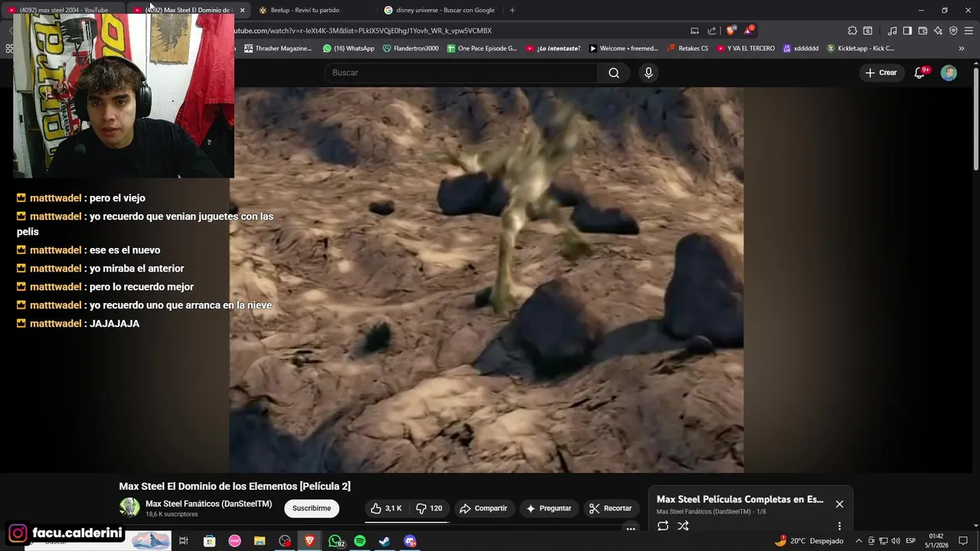Open the Flandertron3000 bookmark
The height and width of the screenshot is (551, 980).
pyautogui.click(x=410, y=48)
